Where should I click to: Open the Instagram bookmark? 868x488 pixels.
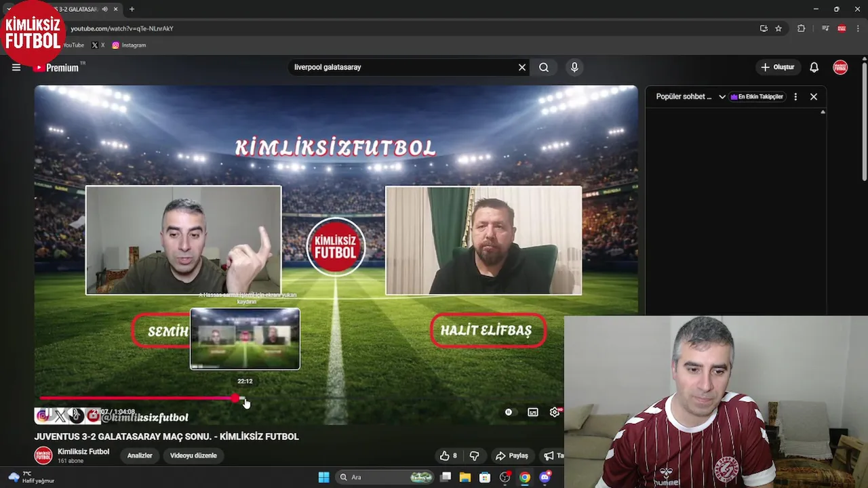(129, 45)
